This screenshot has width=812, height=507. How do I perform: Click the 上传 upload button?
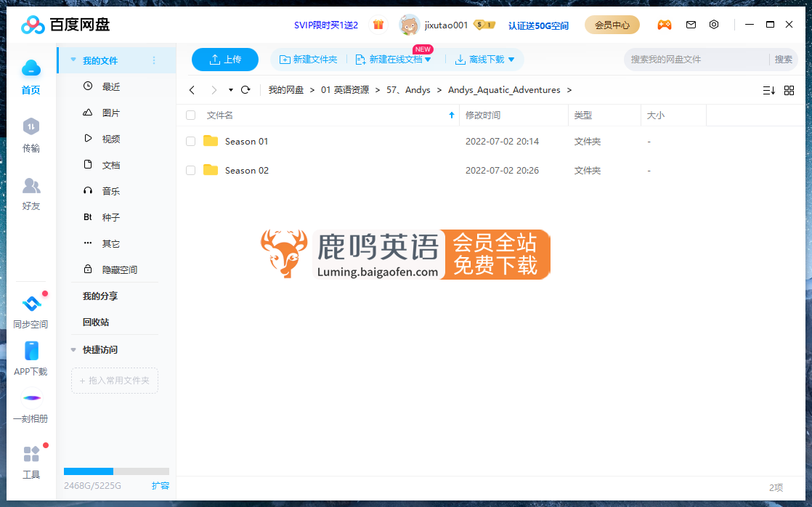click(224, 60)
